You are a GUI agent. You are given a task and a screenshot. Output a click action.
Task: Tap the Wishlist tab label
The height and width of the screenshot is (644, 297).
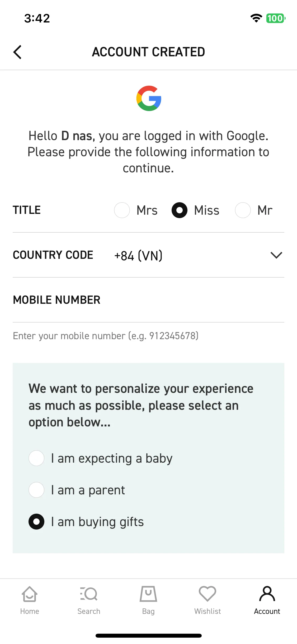coord(208,611)
